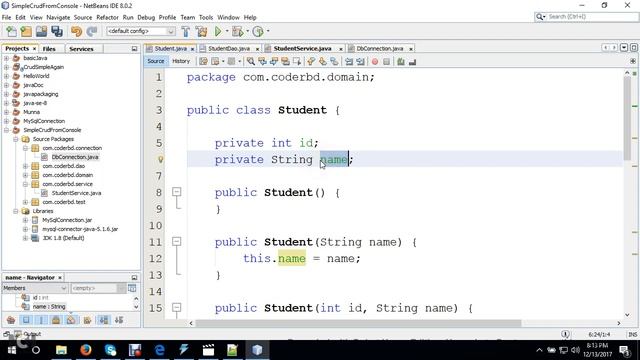This screenshot has width=640, height=360.
Task: Click the Clean and Build Project icon
Action: click(201, 31)
